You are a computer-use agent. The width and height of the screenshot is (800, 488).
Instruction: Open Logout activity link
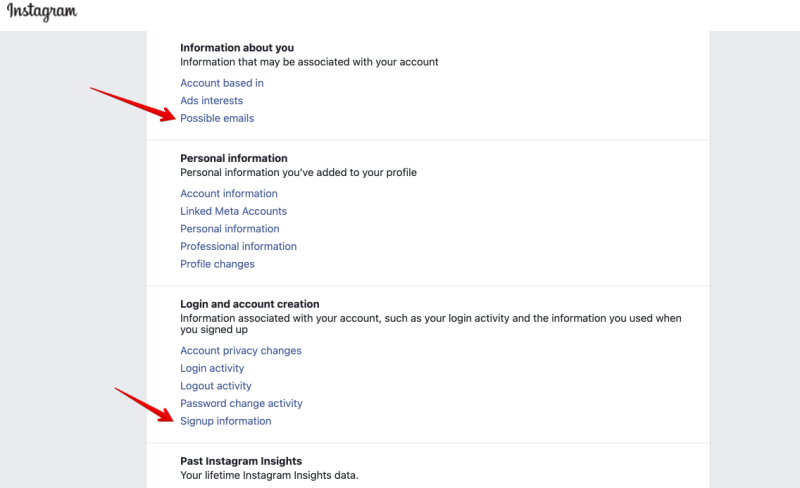(216, 386)
